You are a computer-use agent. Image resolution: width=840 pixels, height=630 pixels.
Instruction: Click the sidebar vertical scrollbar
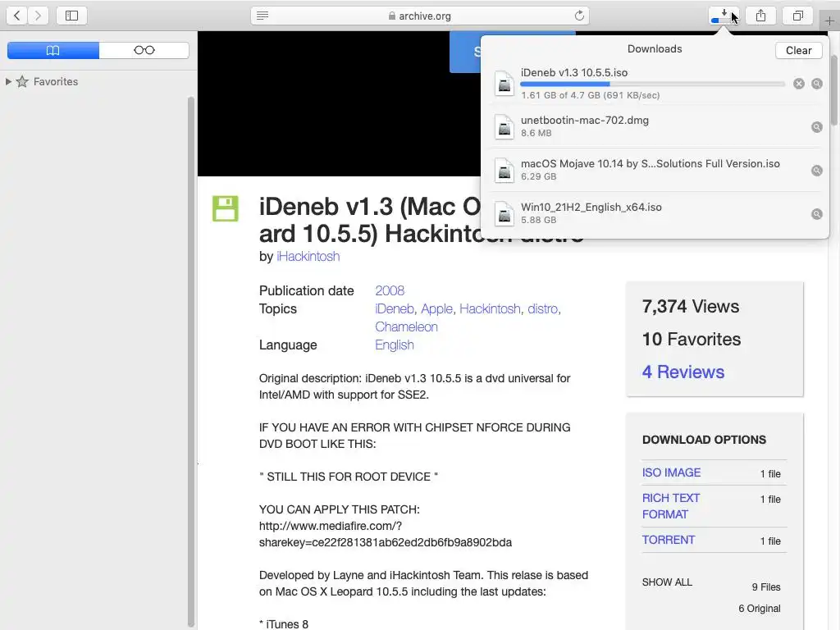tap(191, 362)
